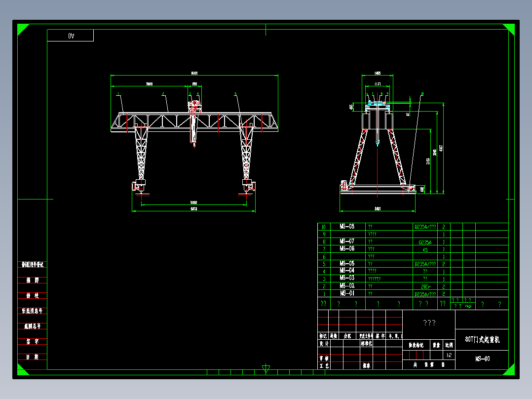Click the Q235A/??? material in row 1
This screenshot has width=532, height=399.
click(x=425, y=294)
